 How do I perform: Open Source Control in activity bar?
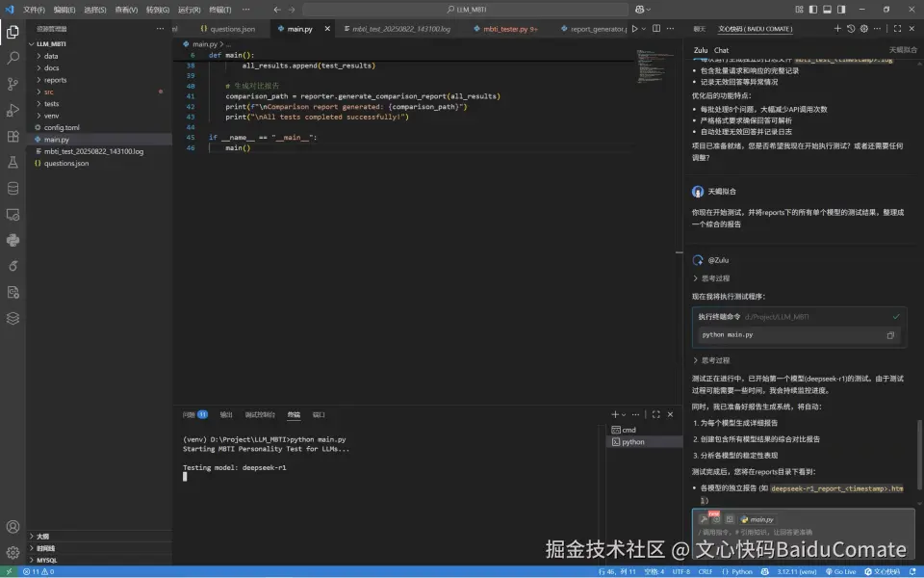[x=13, y=84]
